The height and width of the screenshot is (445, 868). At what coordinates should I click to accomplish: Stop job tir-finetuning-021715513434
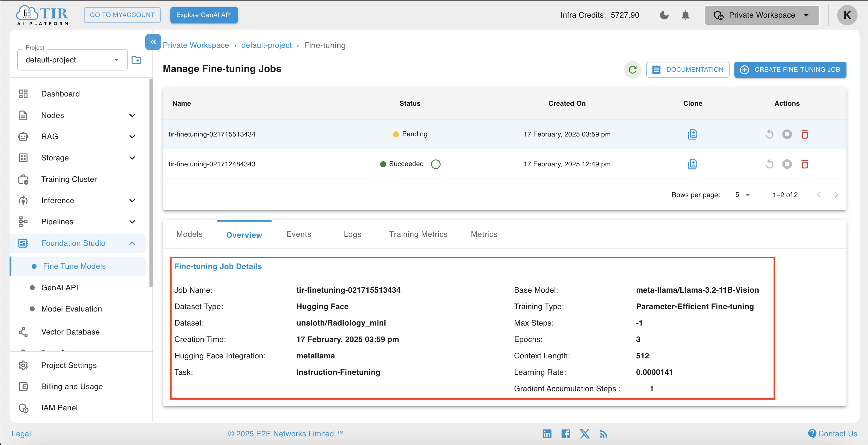[x=787, y=134]
